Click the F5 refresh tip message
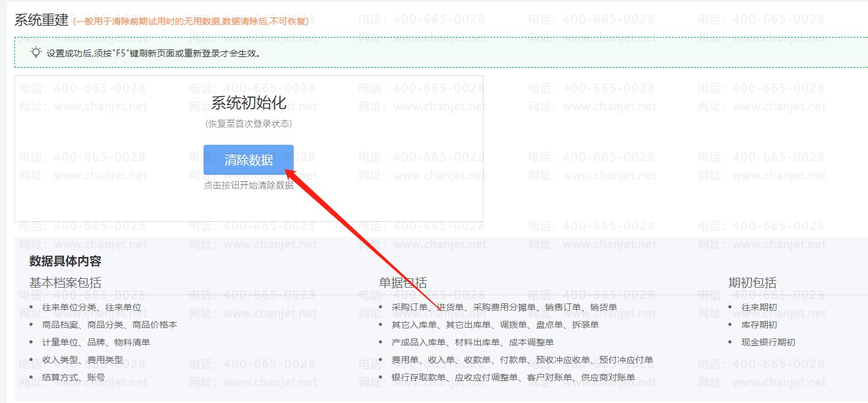The width and height of the screenshot is (868, 403). click(x=153, y=53)
